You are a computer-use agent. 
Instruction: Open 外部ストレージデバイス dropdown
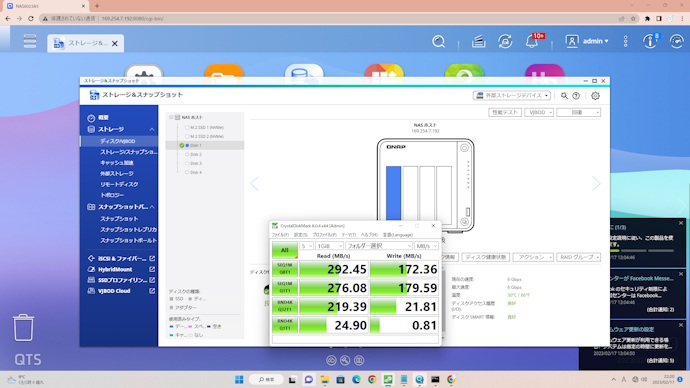pos(512,95)
